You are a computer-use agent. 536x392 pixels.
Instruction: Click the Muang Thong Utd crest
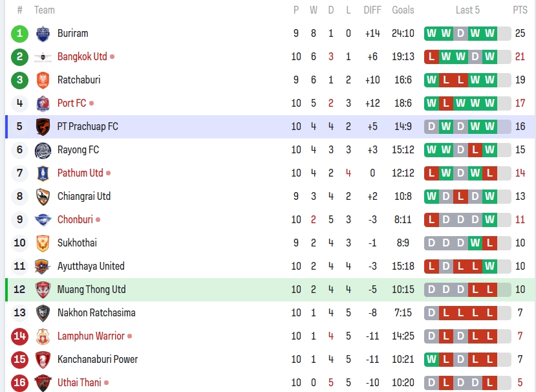click(x=43, y=290)
